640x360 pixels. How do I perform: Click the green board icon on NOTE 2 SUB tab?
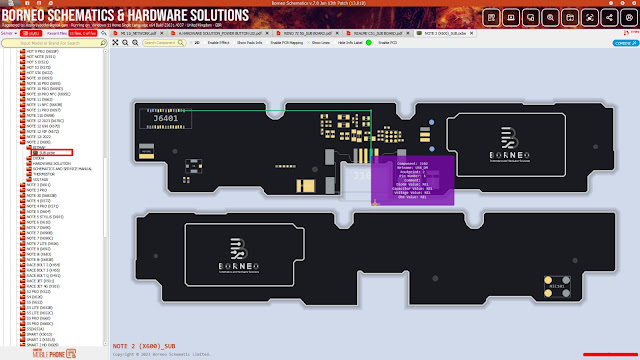point(419,33)
